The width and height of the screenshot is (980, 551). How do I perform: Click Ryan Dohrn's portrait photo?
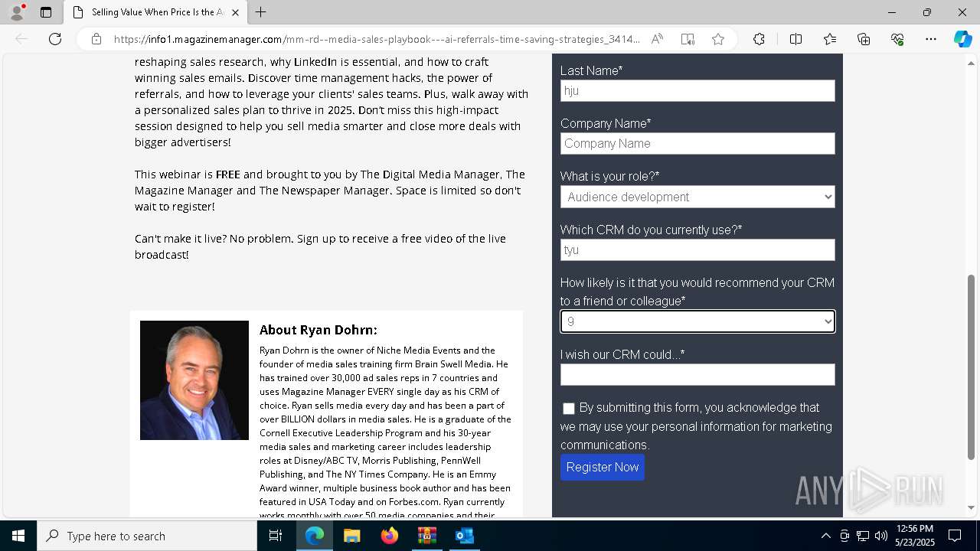point(194,380)
